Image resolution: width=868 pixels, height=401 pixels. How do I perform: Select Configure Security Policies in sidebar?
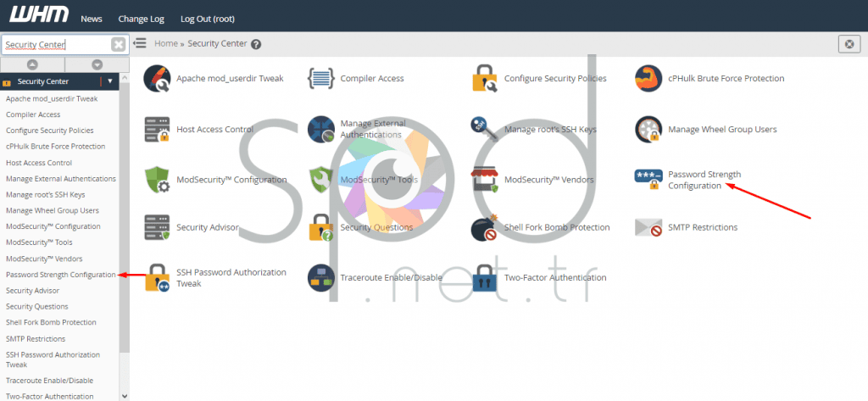coord(50,131)
